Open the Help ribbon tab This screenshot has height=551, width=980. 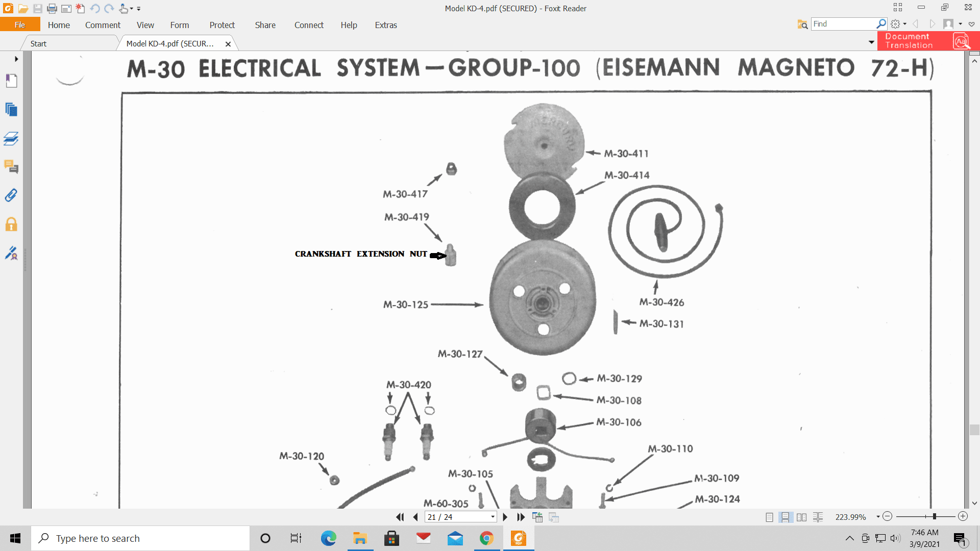[x=349, y=25]
